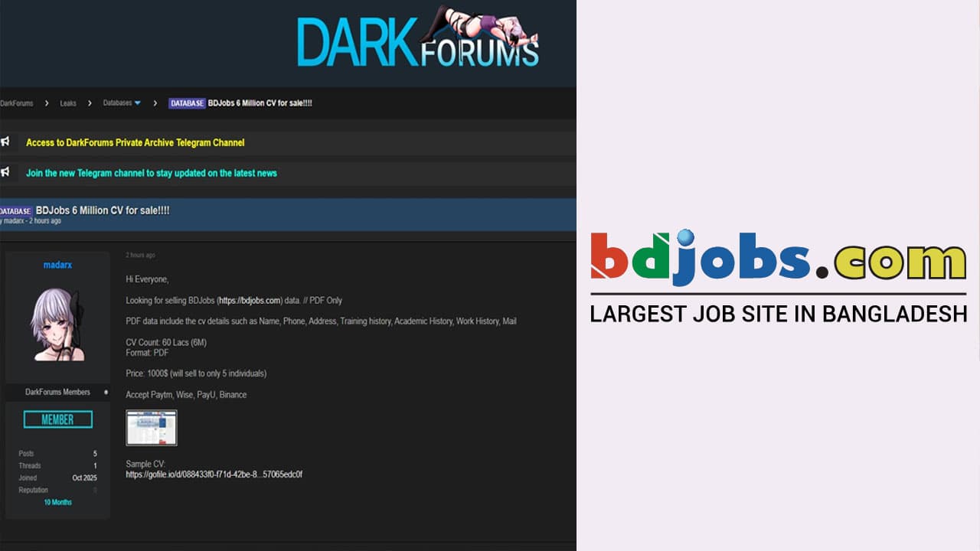
Task: Open the attached screenshot thumbnail in post
Action: (x=152, y=428)
